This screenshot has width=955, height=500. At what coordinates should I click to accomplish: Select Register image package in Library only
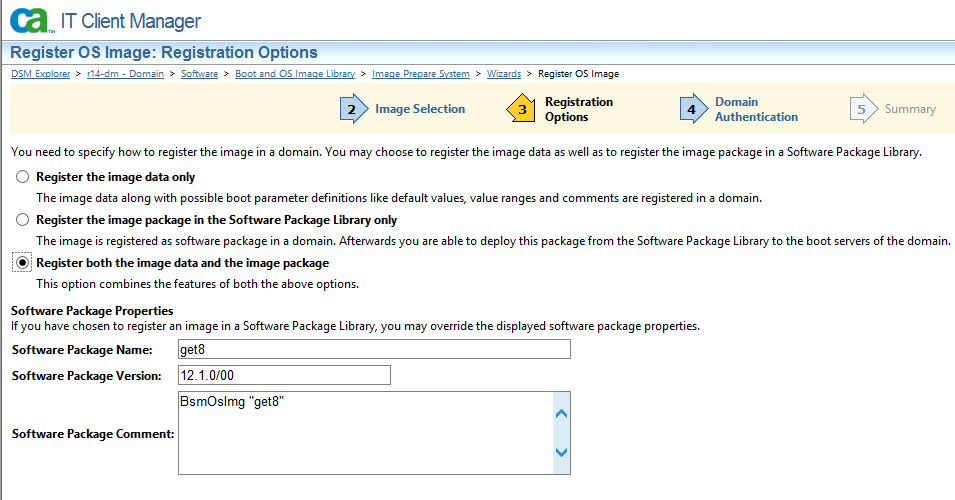tap(23, 220)
